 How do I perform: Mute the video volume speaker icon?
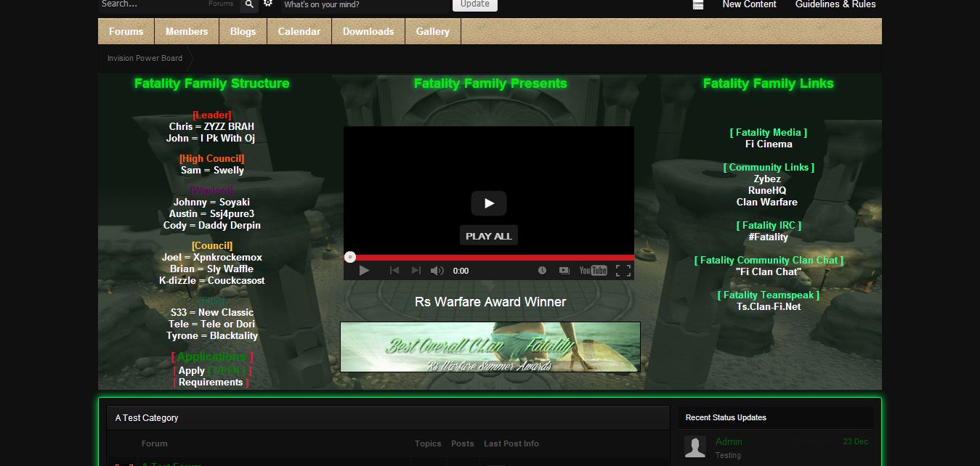click(437, 271)
